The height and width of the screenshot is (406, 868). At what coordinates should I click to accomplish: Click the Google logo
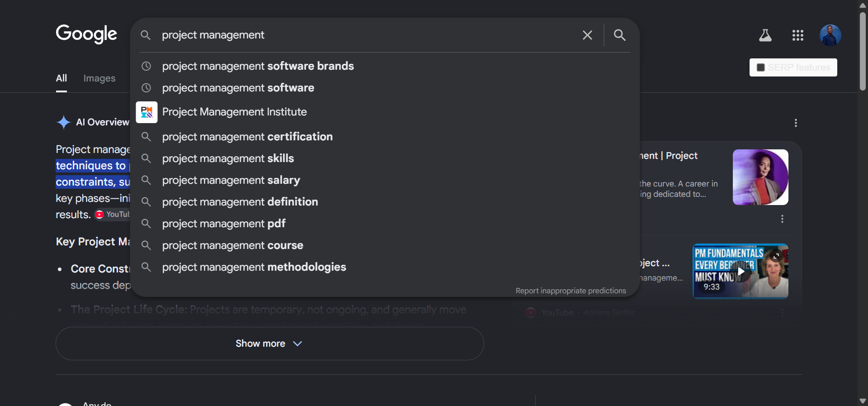(86, 34)
